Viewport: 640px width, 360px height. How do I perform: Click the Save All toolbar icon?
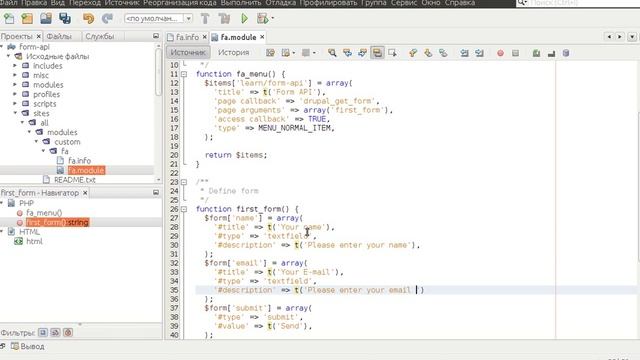pyautogui.click(x=65, y=18)
